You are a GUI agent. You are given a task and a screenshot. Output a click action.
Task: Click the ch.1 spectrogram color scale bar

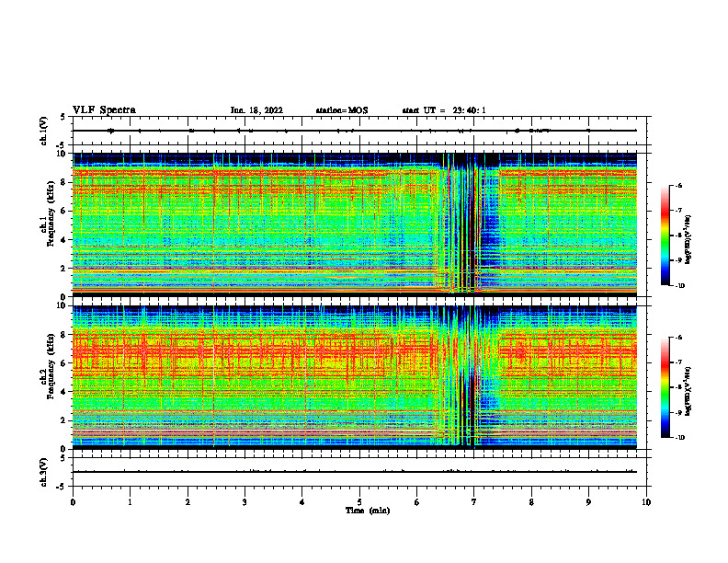(665, 236)
